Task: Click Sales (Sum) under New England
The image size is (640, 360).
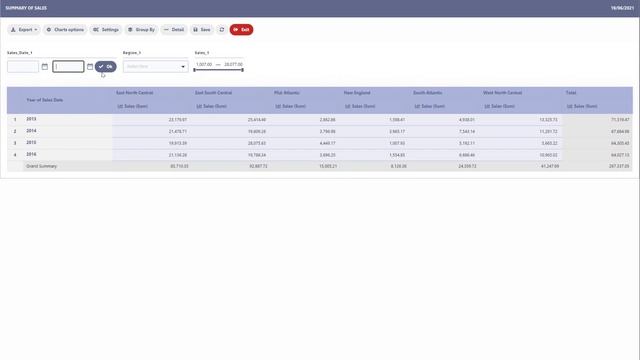Action: (x=360, y=107)
